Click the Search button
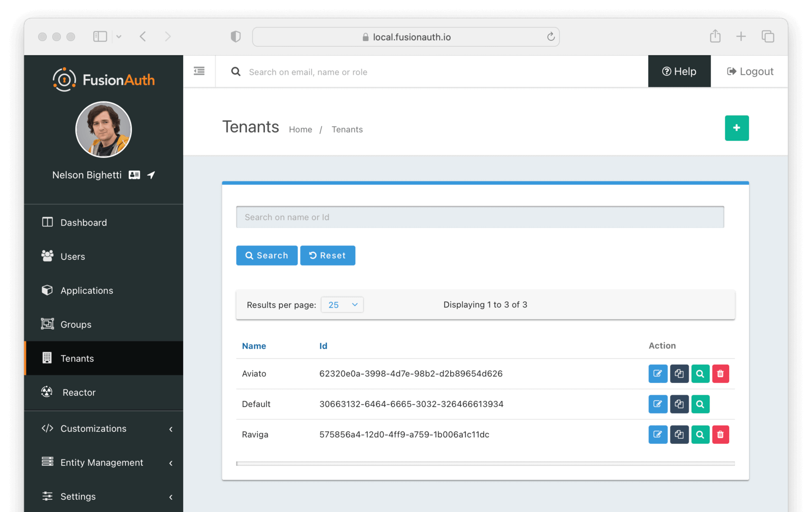The image size is (812, 512). [x=267, y=255]
